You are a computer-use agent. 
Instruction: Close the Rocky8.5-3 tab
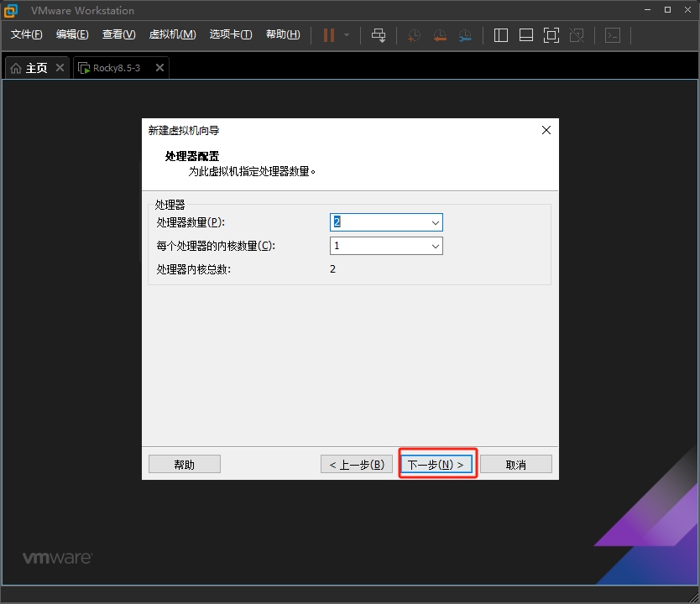(x=159, y=68)
